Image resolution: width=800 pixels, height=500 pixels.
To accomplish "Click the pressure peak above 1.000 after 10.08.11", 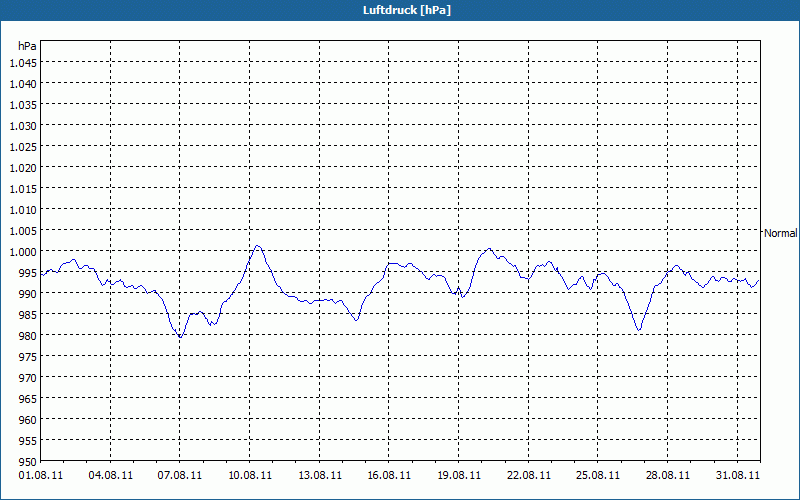I will pos(258,246).
